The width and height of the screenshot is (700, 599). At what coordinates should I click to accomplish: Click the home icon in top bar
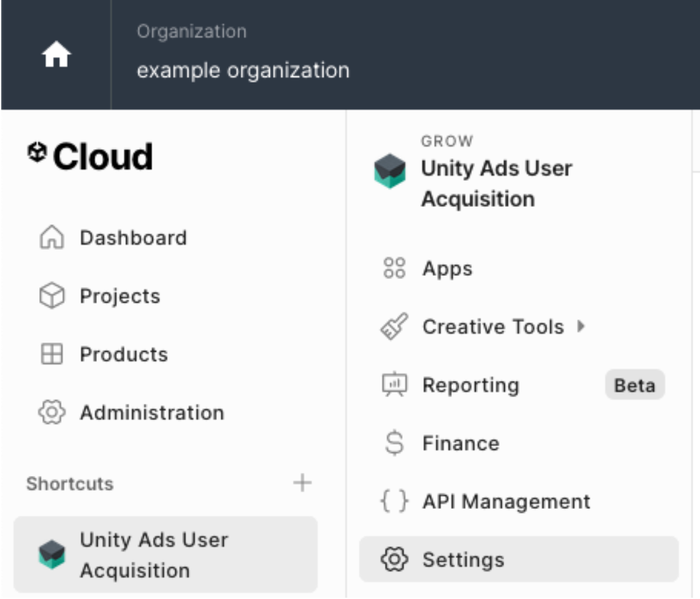[x=56, y=55]
